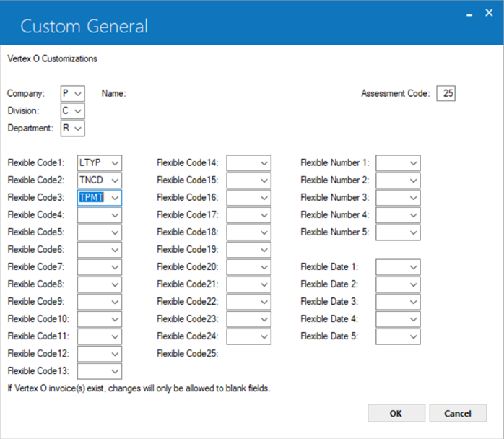
Task: Open the Flexible Date 5 dropdown
Action: click(398, 336)
